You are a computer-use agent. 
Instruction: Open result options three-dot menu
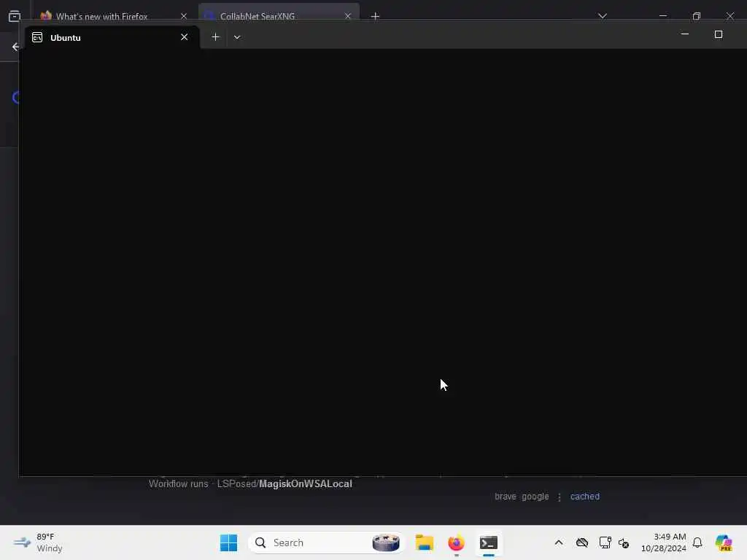pos(560,497)
